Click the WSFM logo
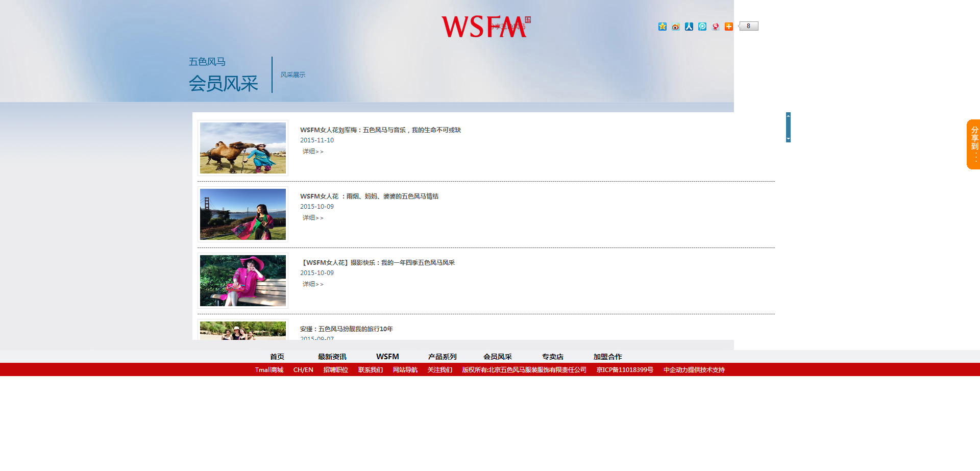The height and width of the screenshot is (471, 980). click(486, 27)
